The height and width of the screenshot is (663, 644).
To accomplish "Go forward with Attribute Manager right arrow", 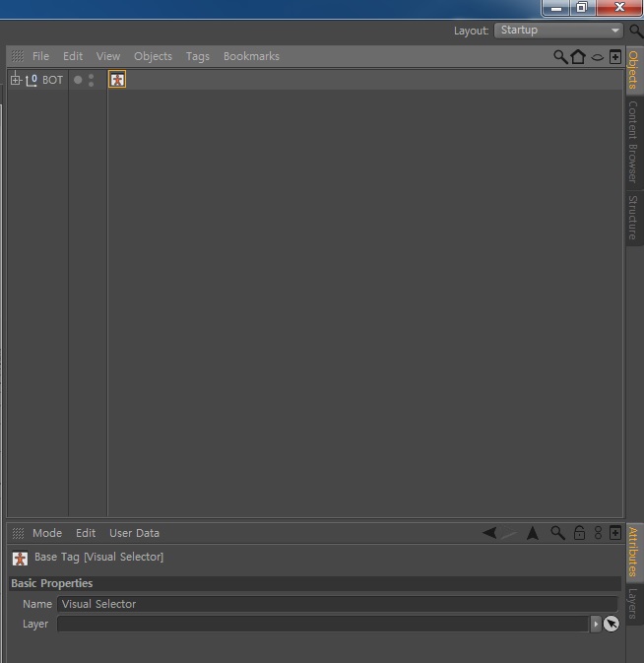I will 509,534.
